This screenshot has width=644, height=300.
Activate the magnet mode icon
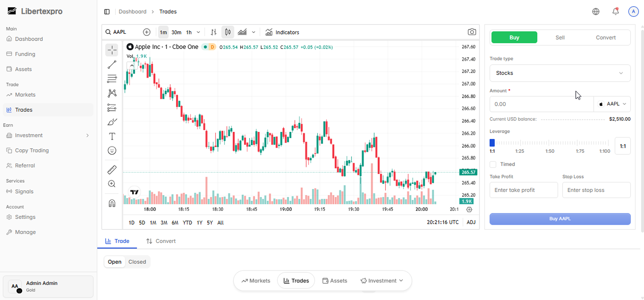pyautogui.click(x=112, y=203)
